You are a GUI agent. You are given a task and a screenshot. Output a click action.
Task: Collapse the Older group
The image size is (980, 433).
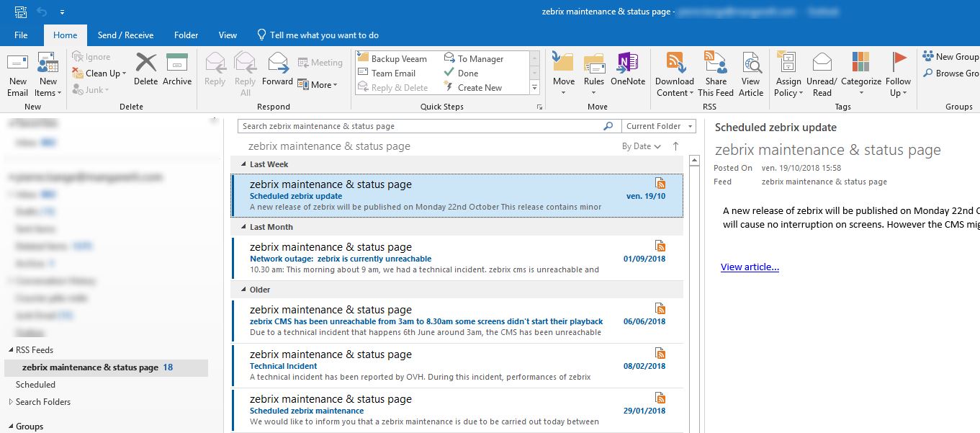coord(243,290)
